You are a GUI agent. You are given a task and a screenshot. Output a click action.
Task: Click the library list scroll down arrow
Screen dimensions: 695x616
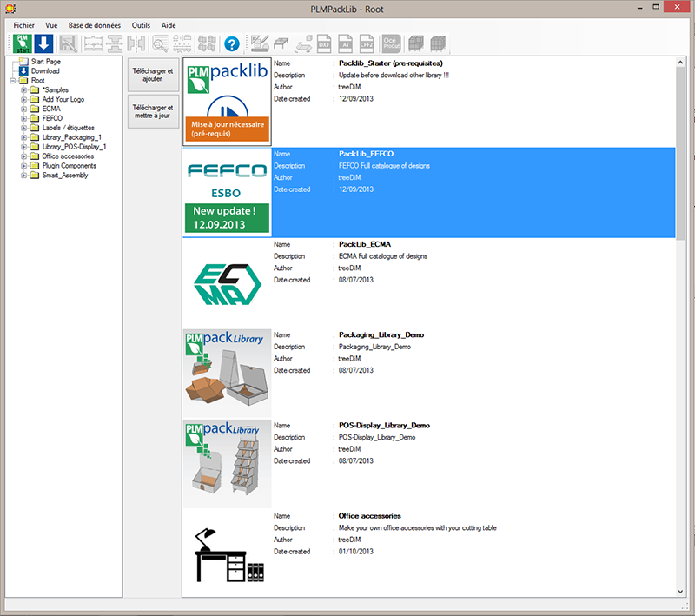pyautogui.click(x=680, y=592)
